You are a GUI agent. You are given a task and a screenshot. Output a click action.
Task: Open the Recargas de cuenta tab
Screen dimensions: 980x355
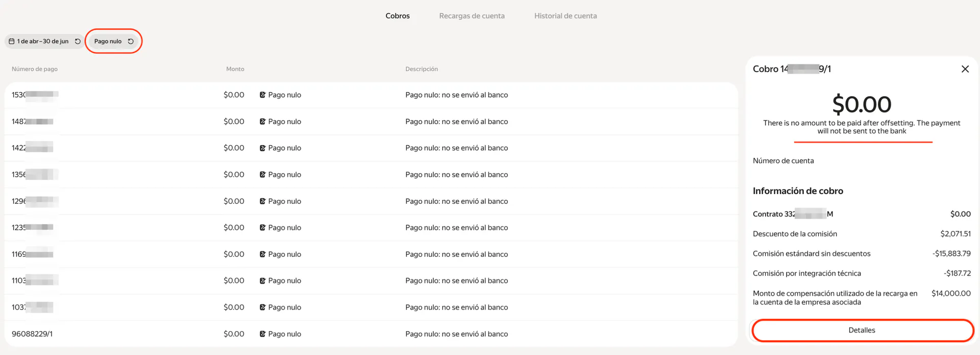(x=472, y=16)
